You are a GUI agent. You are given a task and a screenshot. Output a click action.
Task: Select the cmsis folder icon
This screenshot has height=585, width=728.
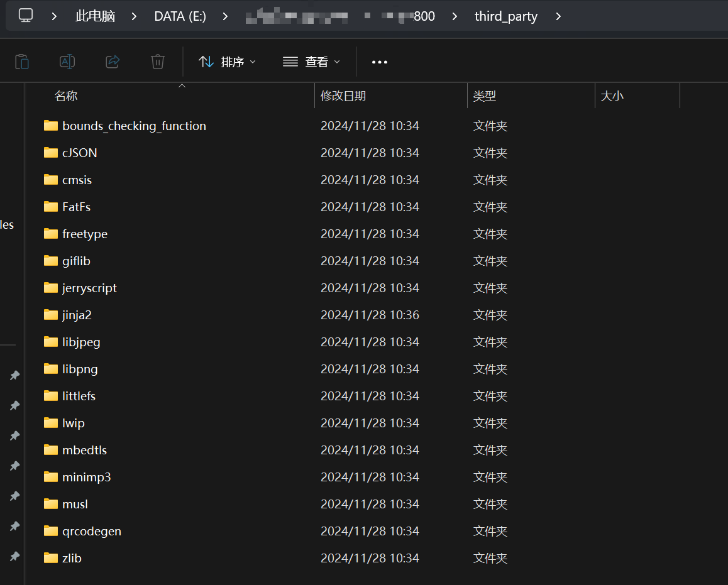pos(50,180)
